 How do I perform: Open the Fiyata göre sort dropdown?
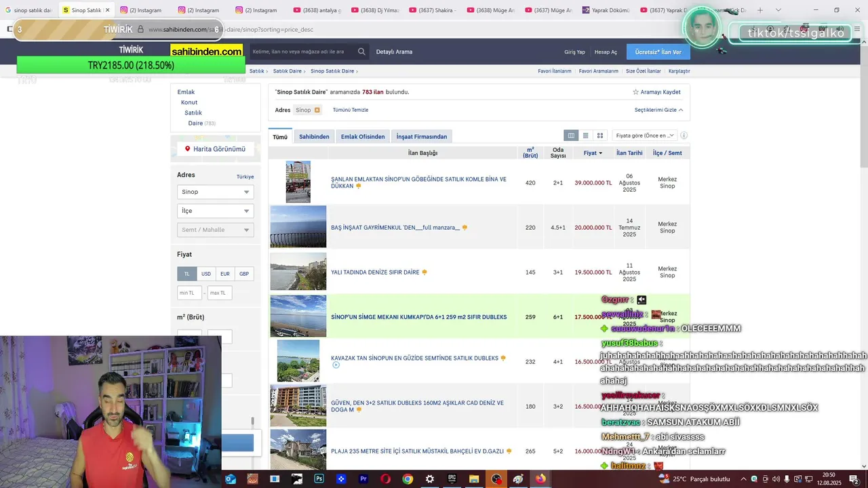point(644,136)
